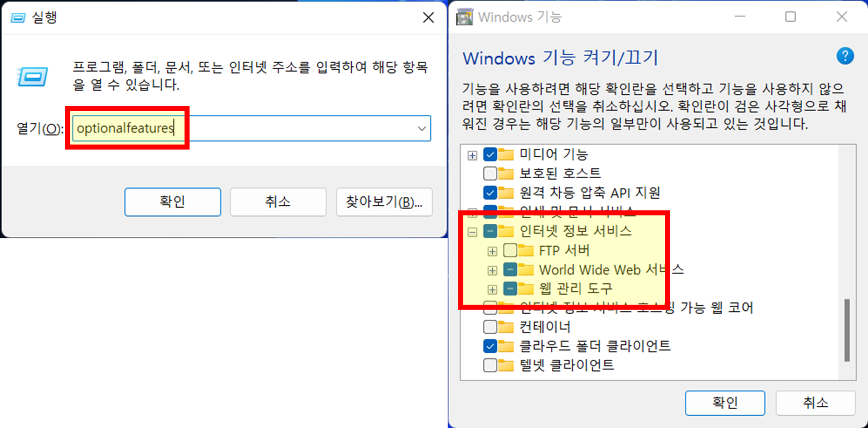This screenshot has height=428, width=868.
Task: Click the 미디어 기능 folder icon
Action: 506,154
